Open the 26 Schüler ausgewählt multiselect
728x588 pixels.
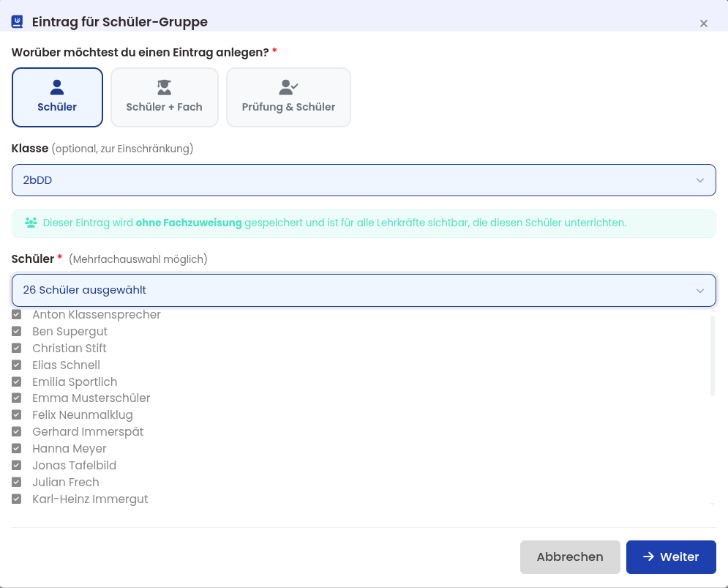364,290
